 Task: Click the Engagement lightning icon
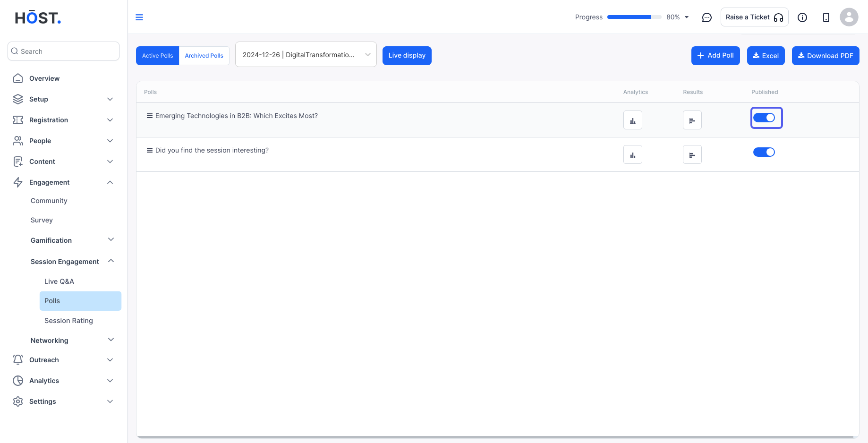(x=18, y=182)
